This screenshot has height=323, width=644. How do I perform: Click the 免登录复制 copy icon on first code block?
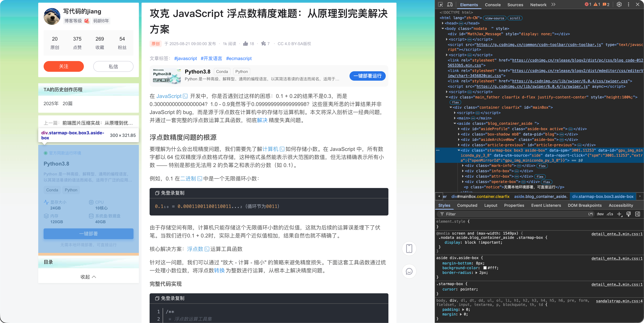pos(157,193)
